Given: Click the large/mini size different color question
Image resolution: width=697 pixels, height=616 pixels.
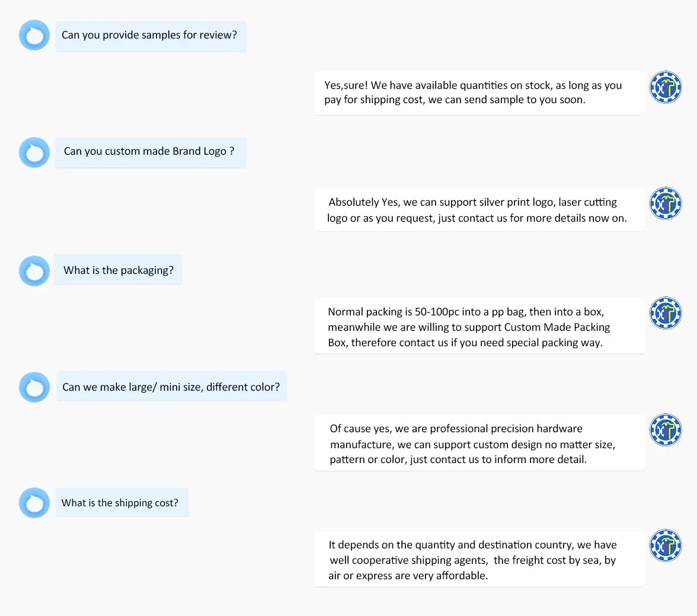Looking at the screenshot, I should (172, 387).
